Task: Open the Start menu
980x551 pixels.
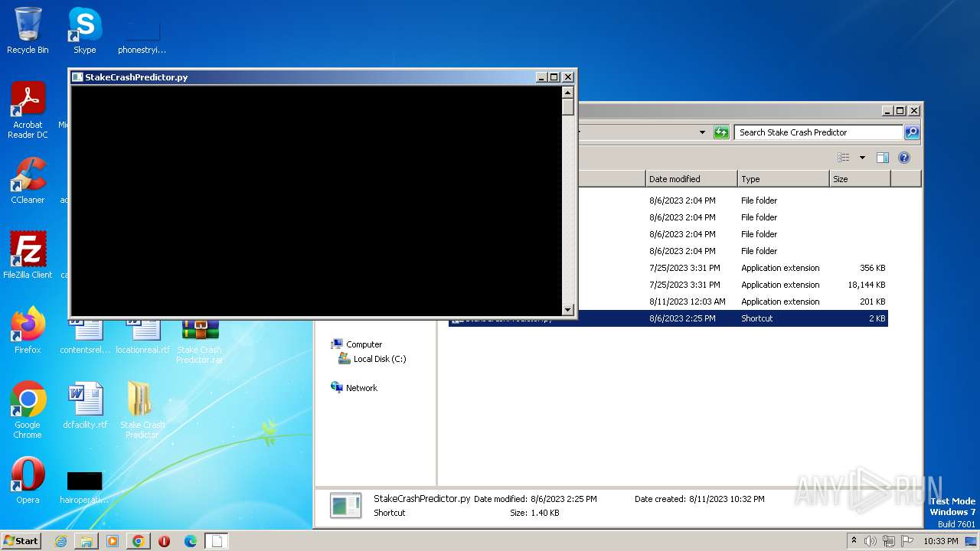Action: click(x=21, y=541)
